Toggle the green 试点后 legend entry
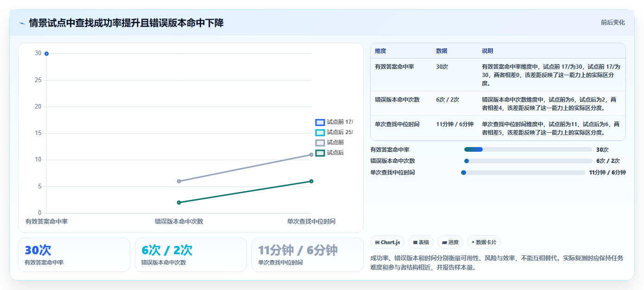Screen dimensions: 644x290 pyautogui.click(x=329, y=153)
